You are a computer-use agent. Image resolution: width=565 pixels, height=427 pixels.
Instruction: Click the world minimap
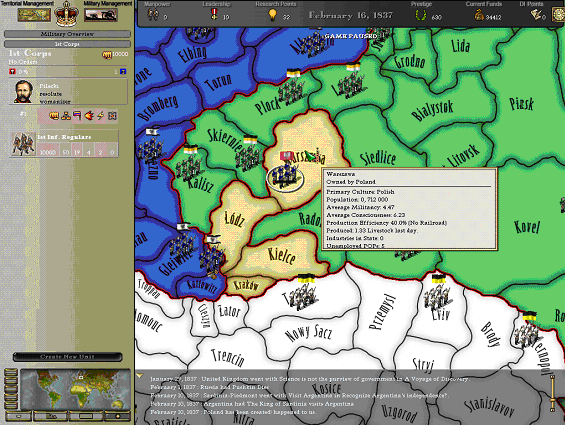coord(75,390)
